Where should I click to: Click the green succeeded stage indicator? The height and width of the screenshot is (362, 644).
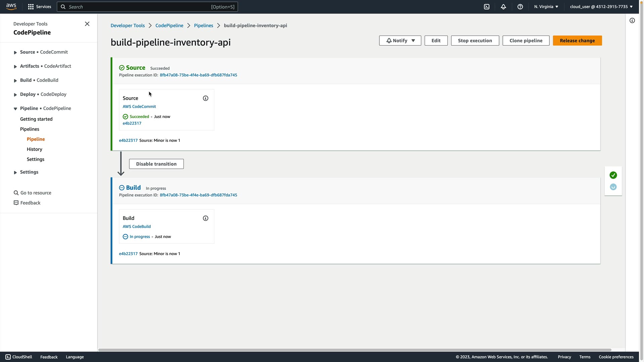pyautogui.click(x=613, y=175)
